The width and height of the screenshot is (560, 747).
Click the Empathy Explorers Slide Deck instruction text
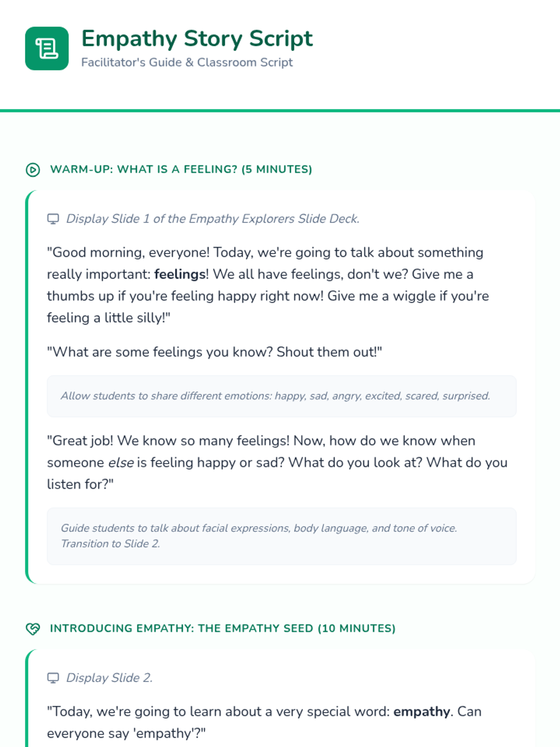click(213, 219)
